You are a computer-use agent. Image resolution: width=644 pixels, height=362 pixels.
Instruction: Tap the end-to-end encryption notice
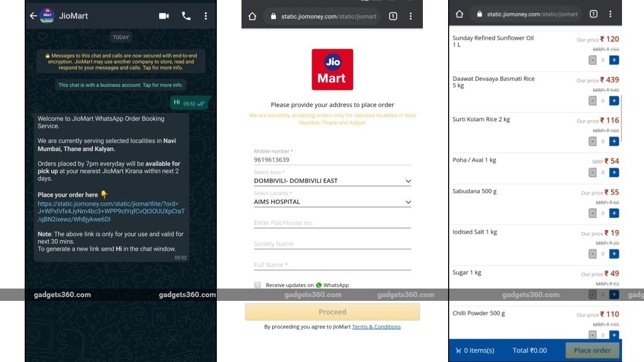121,62
